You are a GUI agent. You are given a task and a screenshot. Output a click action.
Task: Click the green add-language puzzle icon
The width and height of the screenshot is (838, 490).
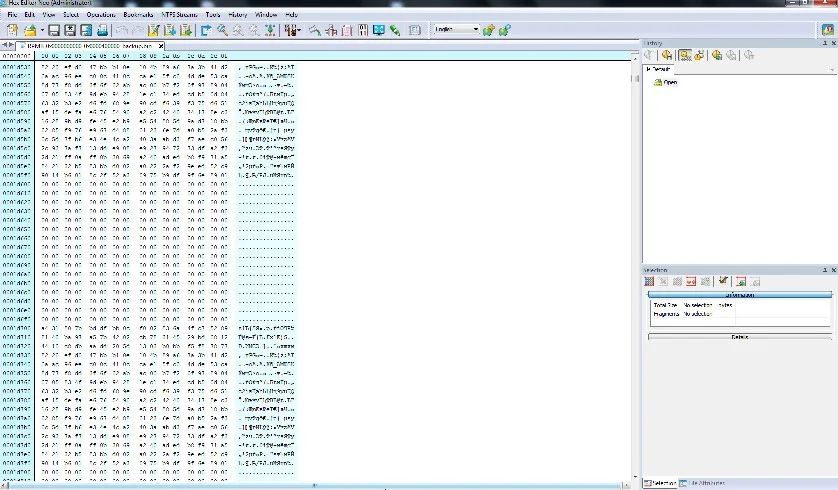pos(488,30)
